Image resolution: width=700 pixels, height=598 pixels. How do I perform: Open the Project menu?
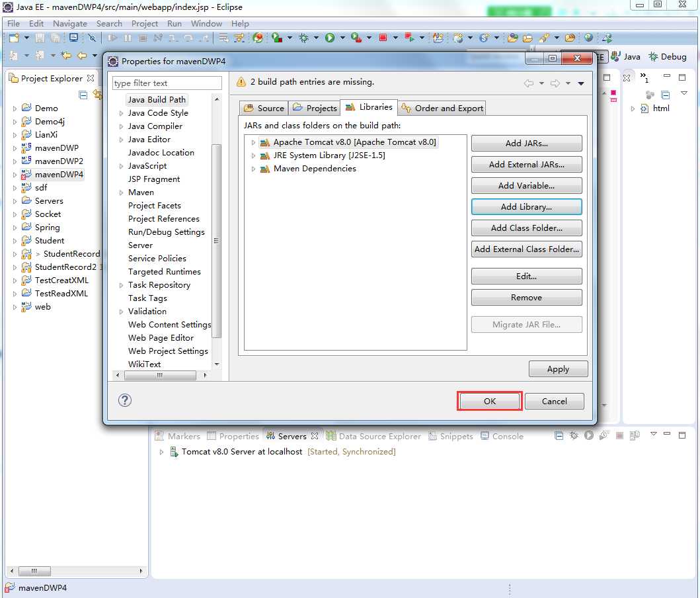tap(145, 24)
